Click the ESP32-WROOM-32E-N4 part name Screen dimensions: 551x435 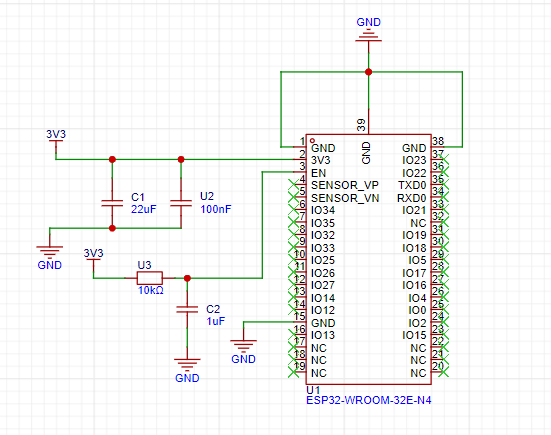pyautogui.click(x=369, y=401)
